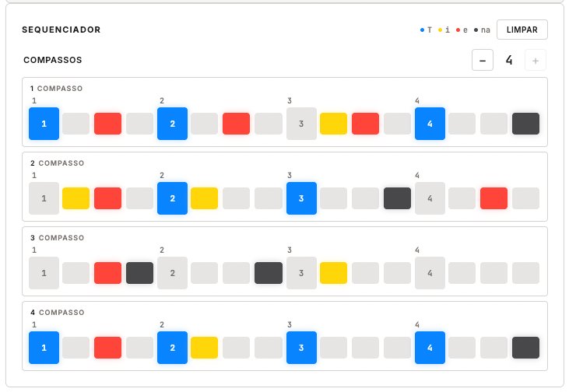Toggle blue beat 4 step in compasso 1

tap(430, 124)
